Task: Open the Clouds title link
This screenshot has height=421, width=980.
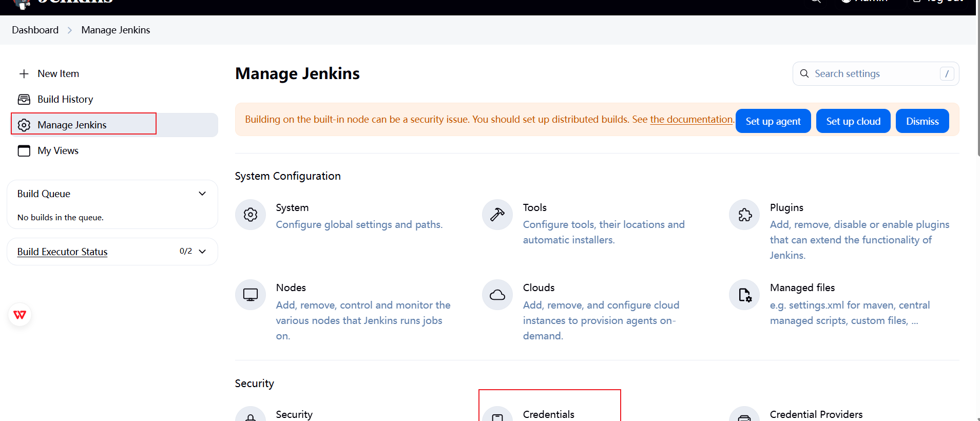Action: click(539, 288)
